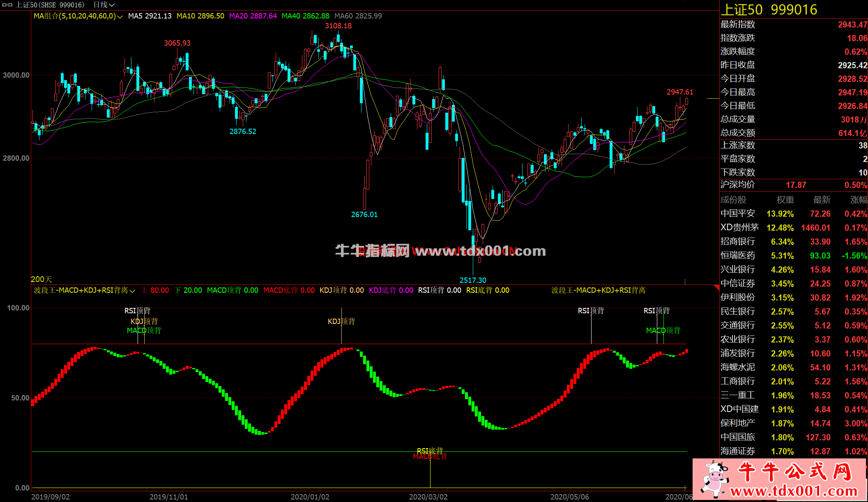Click the KDJ顶背 0.00 parameter label
The width and height of the screenshot is (868, 502).
pyautogui.click(x=342, y=290)
